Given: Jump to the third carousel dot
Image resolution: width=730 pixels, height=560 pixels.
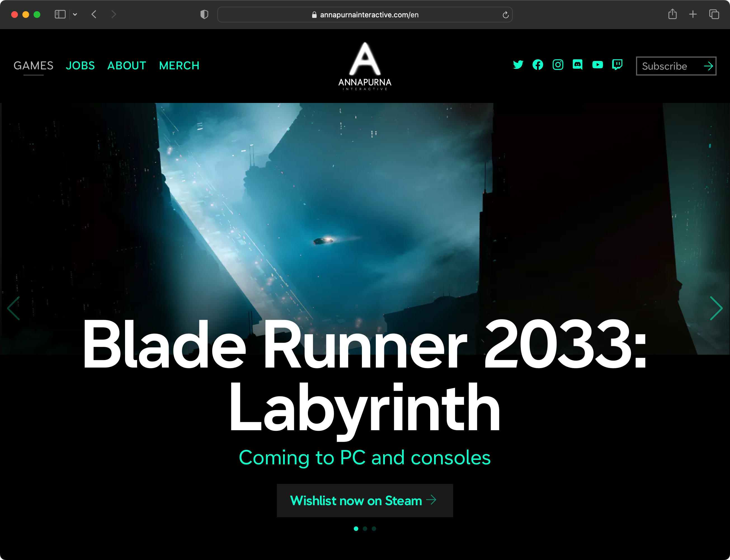Looking at the screenshot, I should [374, 529].
